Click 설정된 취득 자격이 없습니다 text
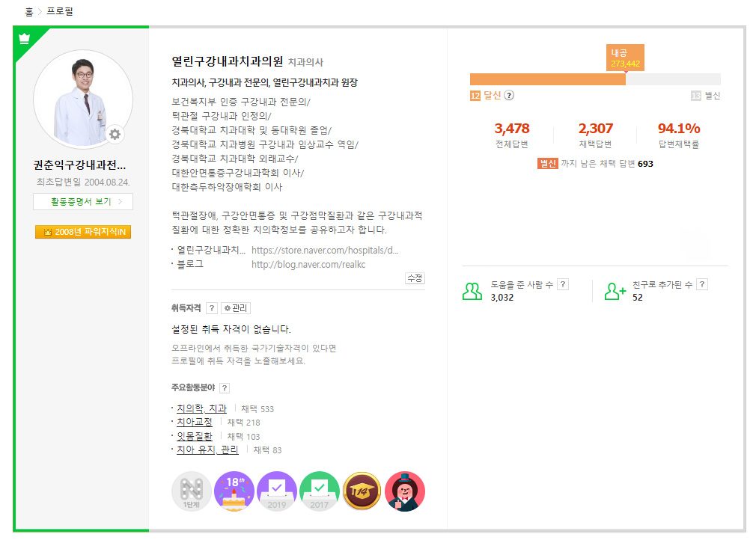Viewport: 756px width, 549px height. coord(231,329)
